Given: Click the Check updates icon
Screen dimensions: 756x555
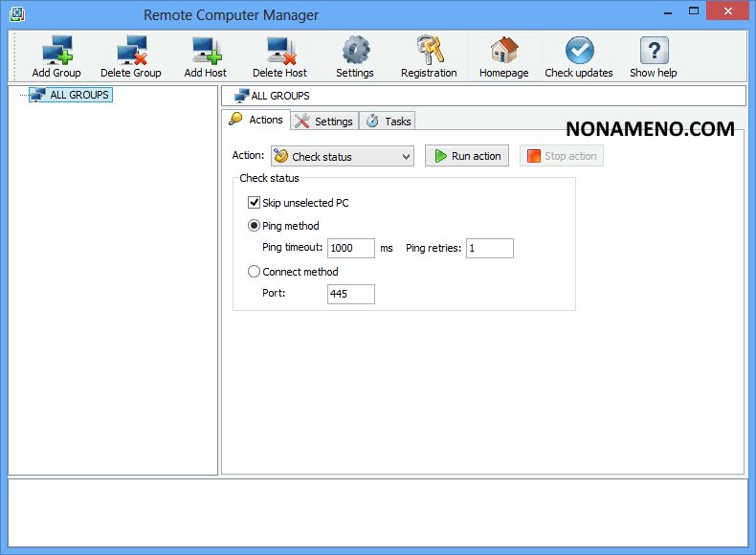Looking at the screenshot, I should coord(579,51).
